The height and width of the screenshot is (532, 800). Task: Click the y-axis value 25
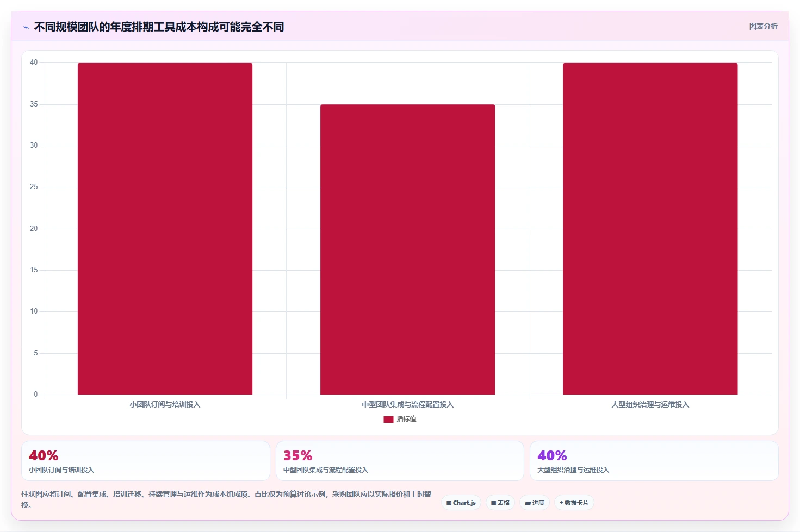click(34, 187)
